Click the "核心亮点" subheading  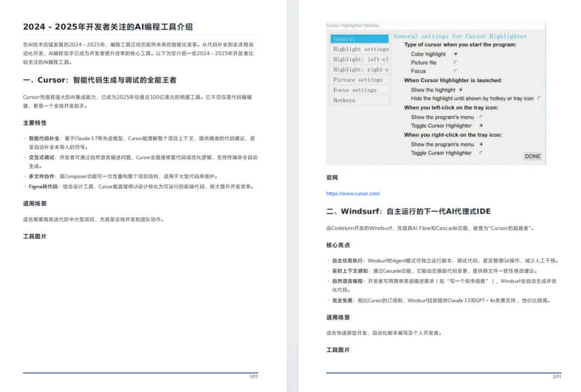(x=338, y=246)
